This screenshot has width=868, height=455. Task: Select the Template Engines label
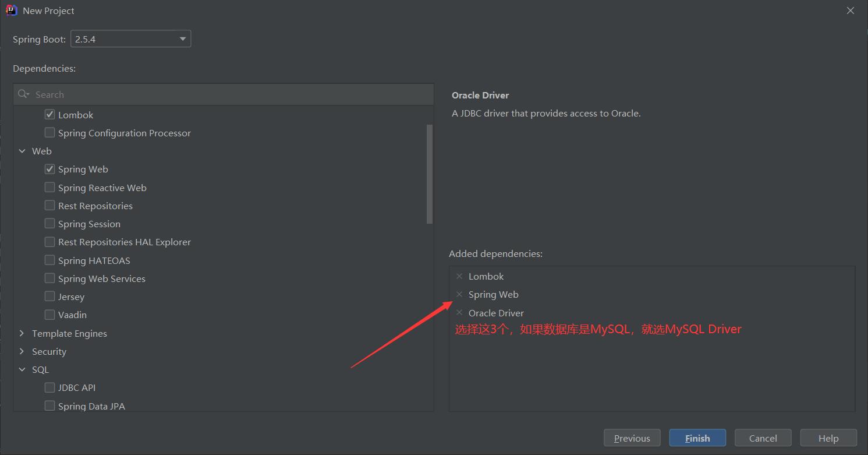click(70, 333)
